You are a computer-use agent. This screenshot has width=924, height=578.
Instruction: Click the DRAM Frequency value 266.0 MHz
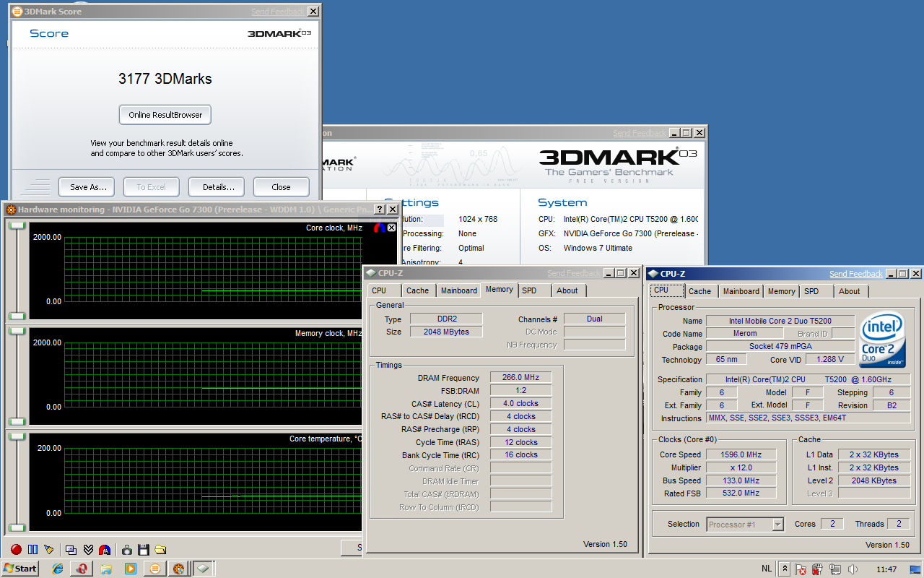521,377
